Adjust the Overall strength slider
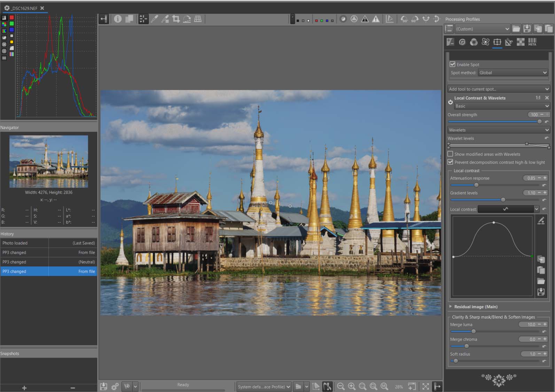 pyautogui.click(x=539, y=122)
